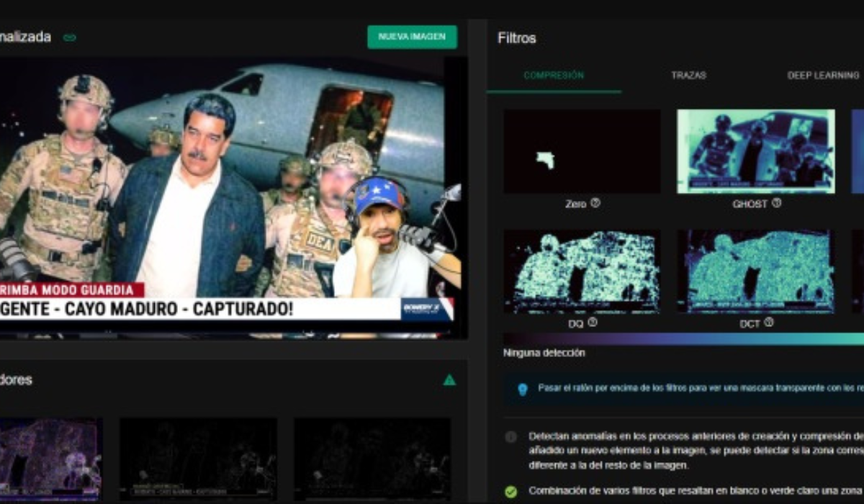Select the Zero filter thumbnail
This screenshot has height=504, width=864.
[x=582, y=151]
